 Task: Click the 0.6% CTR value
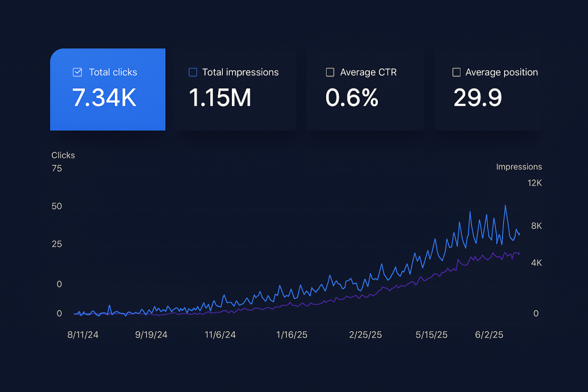pos(351,98)
